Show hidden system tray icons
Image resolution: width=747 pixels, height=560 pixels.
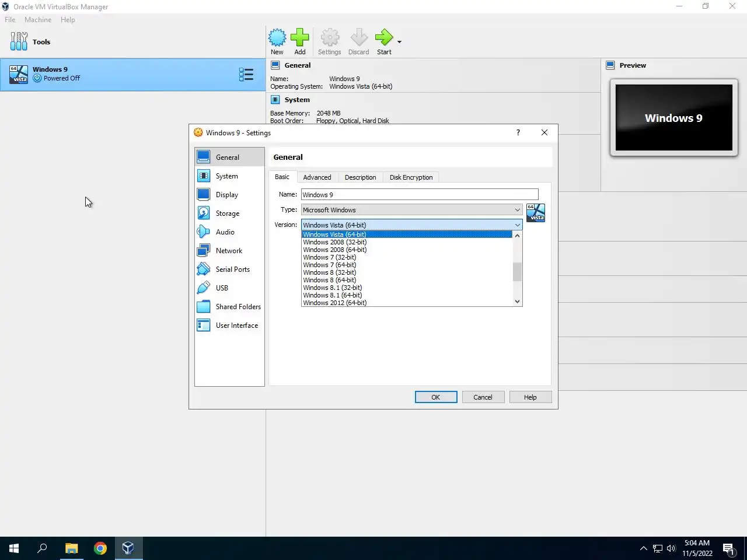pos(643,548)
